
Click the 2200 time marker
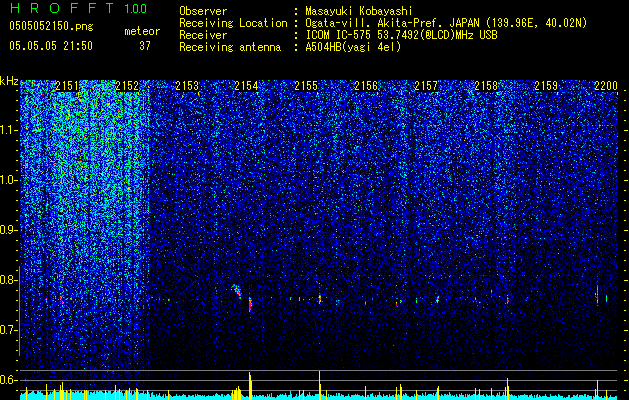click(x=606, y=86)
